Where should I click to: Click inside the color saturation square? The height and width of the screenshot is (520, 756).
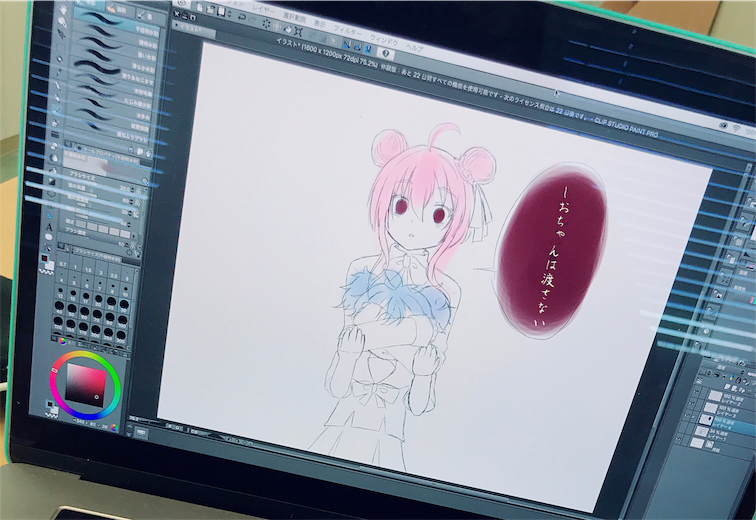pyautogui.click(x=86, y=385)
